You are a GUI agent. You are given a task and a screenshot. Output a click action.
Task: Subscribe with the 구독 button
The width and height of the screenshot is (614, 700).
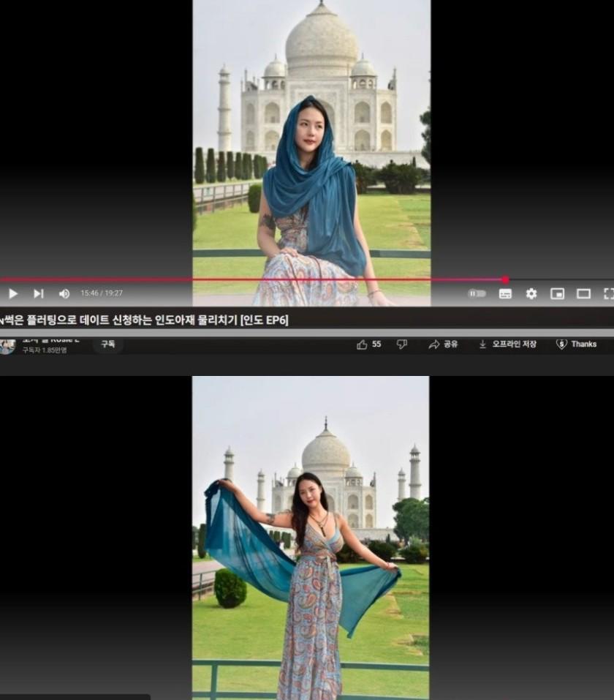pos(108,344)
